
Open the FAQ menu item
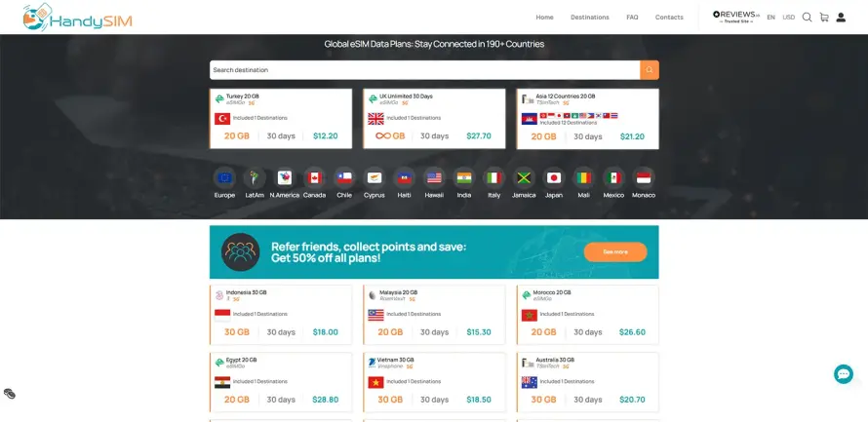tap(632, 18)
